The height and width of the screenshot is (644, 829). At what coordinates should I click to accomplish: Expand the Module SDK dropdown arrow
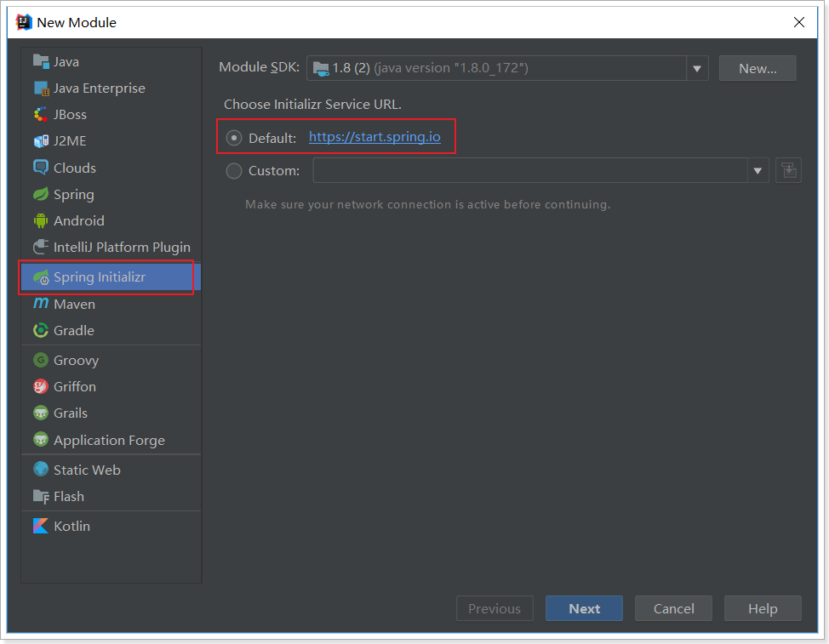tap(697, 68)
